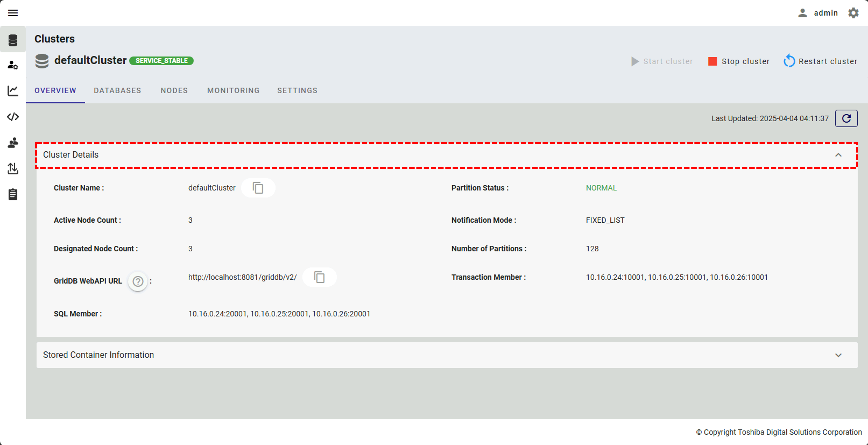This screenshot has height=445, width=868.
Task: Switch to the Databases tab
Action: tap(117, 90)
